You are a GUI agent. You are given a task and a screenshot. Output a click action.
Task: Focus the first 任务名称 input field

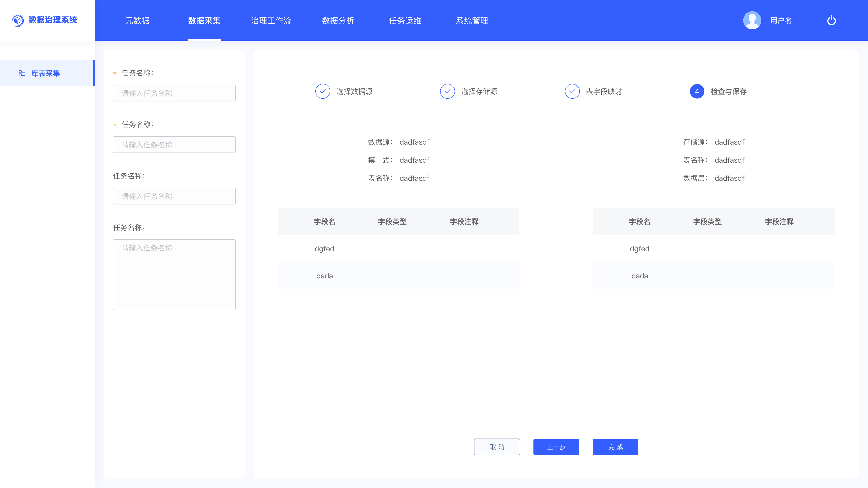pyautogui.click(x=174, y=93)
